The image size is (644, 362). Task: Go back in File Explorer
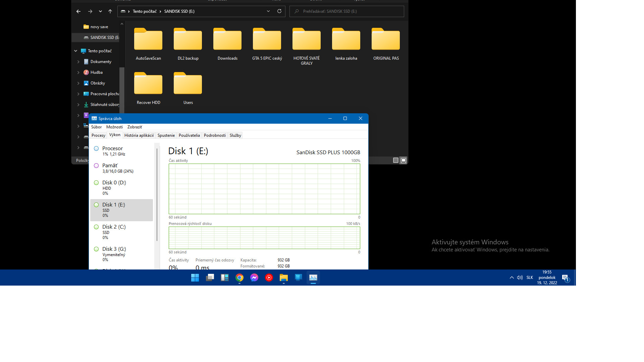click(x=78, y=11)
